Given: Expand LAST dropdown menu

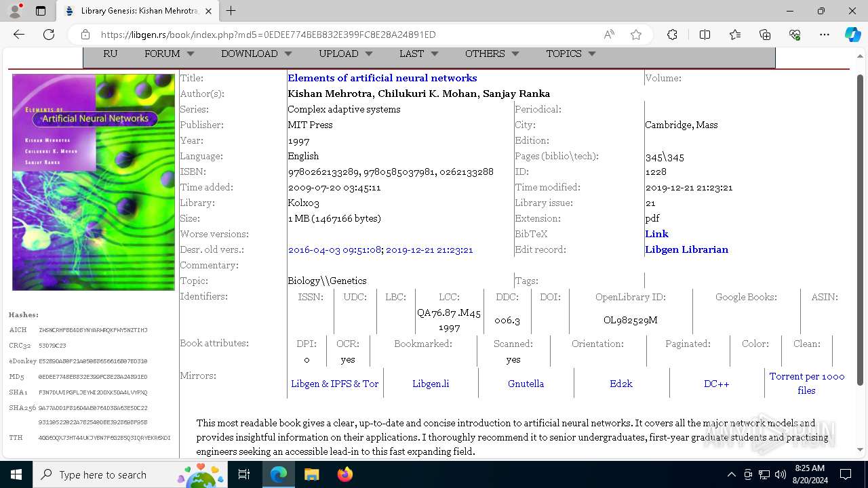Looking at the screenshot, I should click(x=418, y=54).
